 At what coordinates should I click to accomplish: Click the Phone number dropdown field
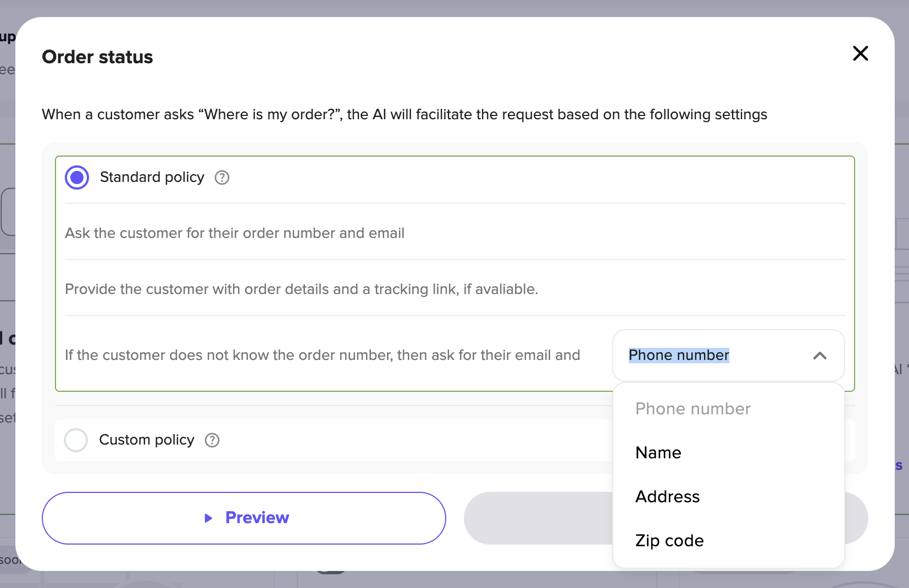[x=728, y=356]
